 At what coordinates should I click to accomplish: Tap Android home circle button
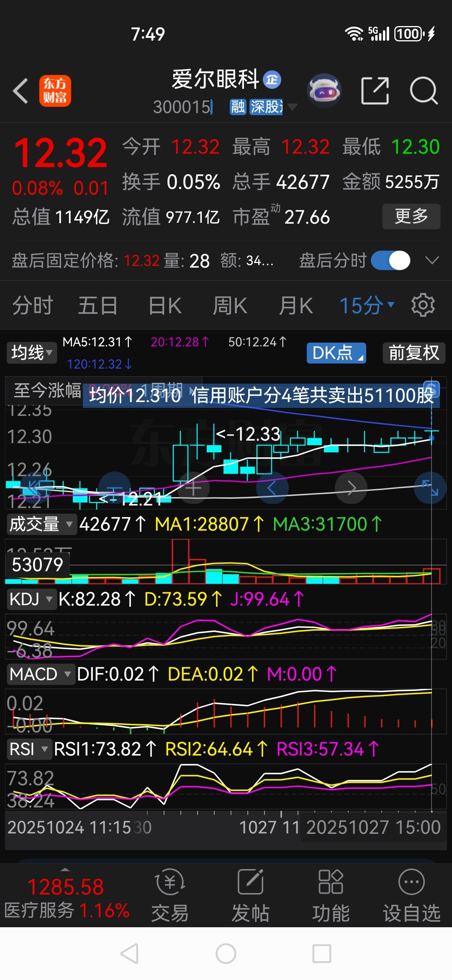[226, 954]
